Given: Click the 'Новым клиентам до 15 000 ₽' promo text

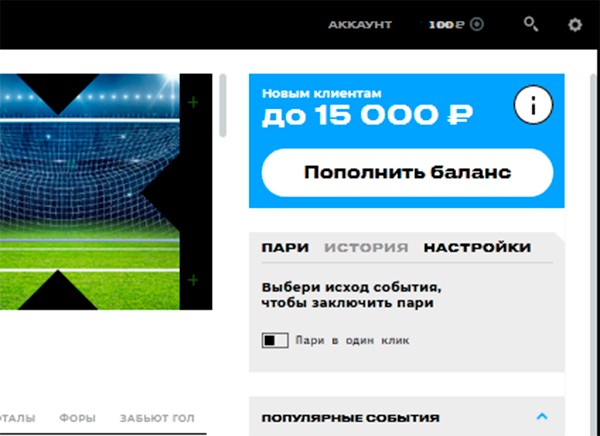Looking at the screenshot, I should click(367, 108).
